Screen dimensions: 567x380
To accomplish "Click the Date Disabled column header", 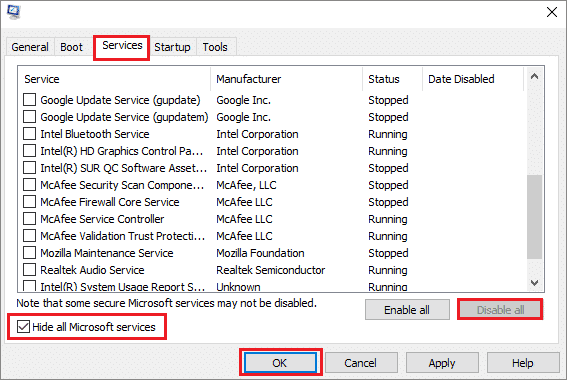I will pos(473,79).
